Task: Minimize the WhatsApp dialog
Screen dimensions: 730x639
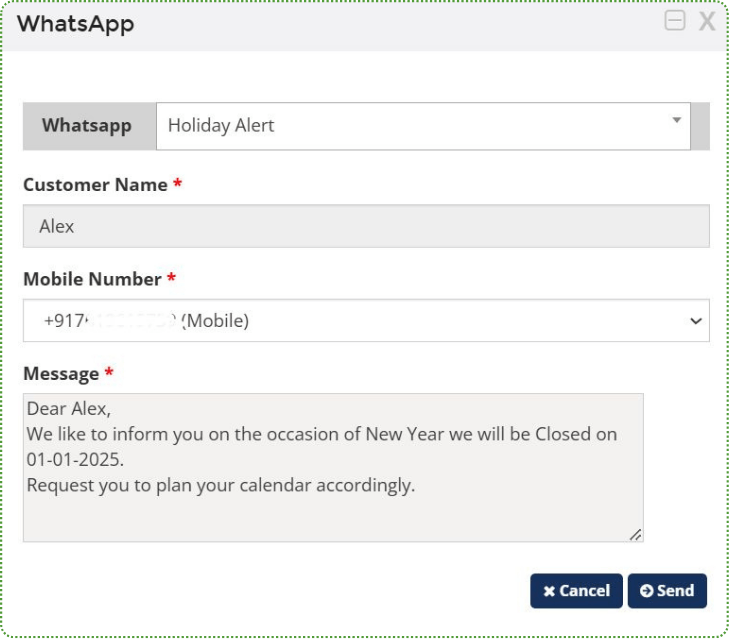Action: tap(675, 21)
